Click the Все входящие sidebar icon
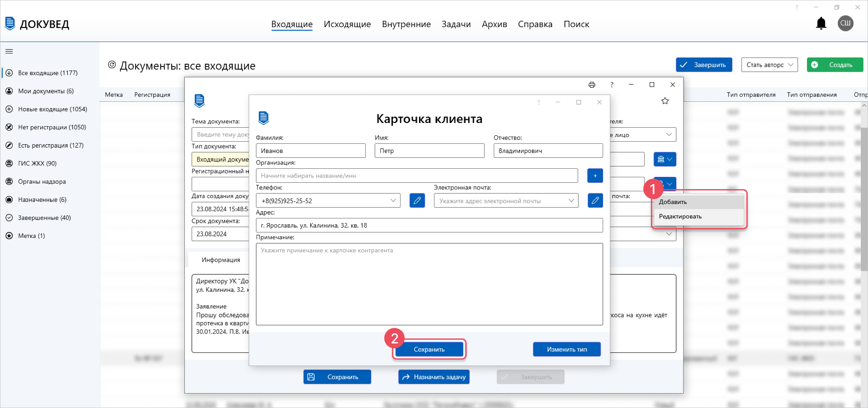Screen dimensions: 868x408 pos(9,73)
